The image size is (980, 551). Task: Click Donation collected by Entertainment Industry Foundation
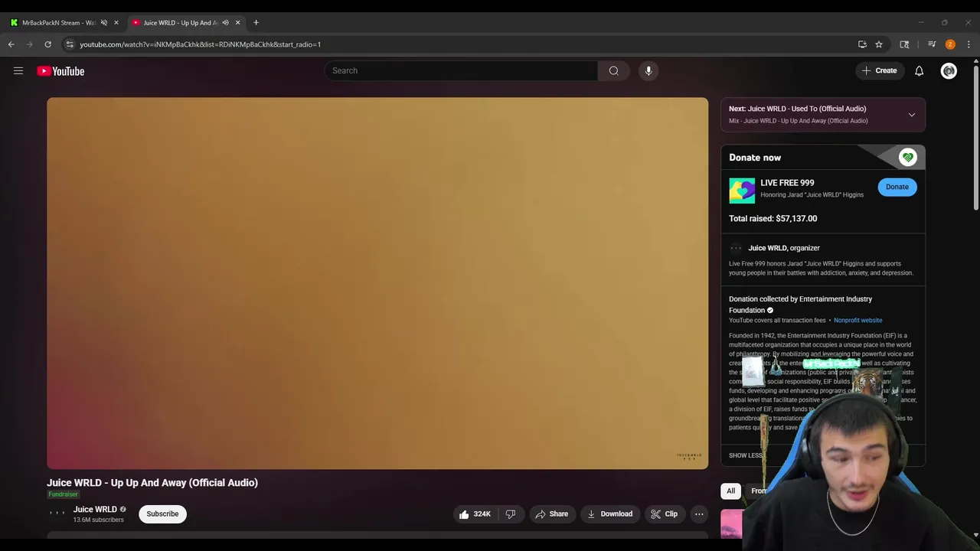click(x=800, y=305)
